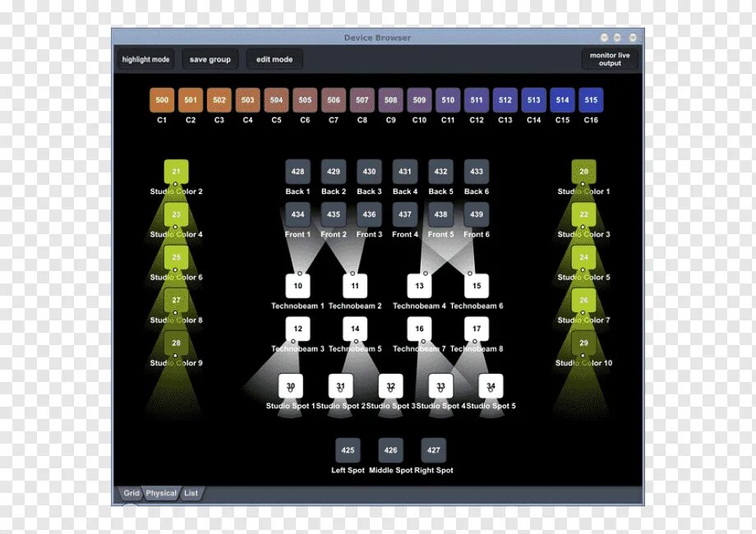Viewport: 756px width, 534px height.
Task: Select fixture 11 Technobeam 2
Action: click(355, 286)
